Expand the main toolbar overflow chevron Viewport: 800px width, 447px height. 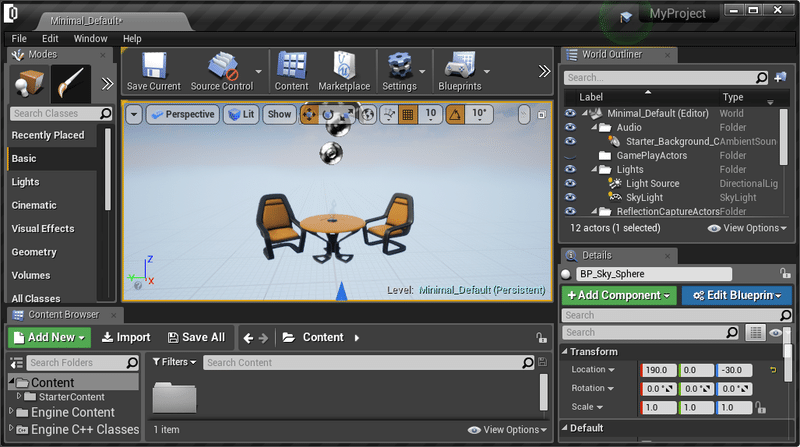pyautogui.click(x=544, y=71)
